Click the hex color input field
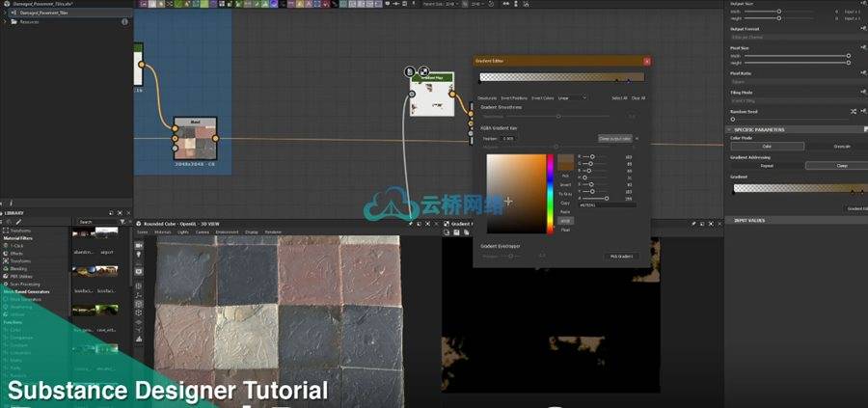The height and width of the screenshot is (408, 868). point(608,204)
